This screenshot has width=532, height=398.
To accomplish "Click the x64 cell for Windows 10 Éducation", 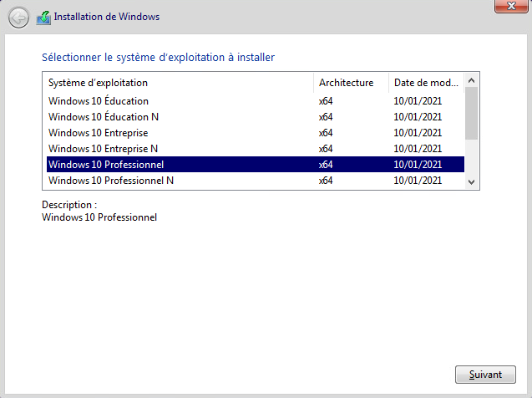I will [x=326, y=101].
